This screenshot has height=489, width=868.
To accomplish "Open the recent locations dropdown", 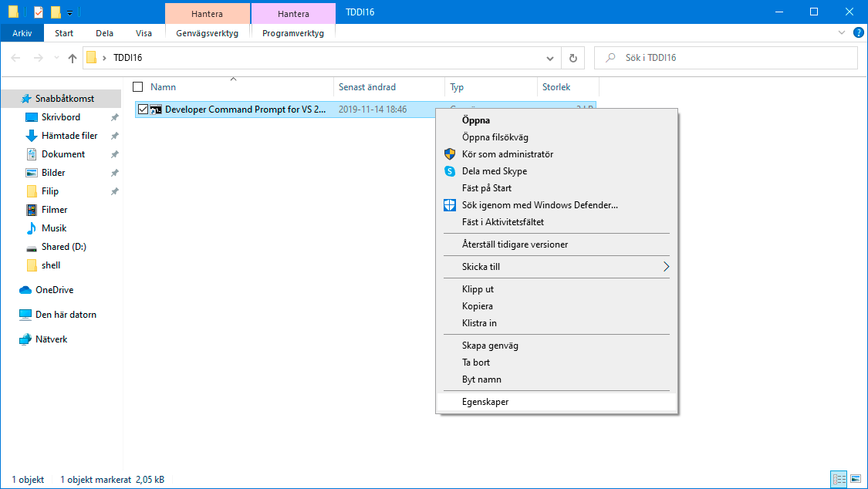I will coord(56,58).
